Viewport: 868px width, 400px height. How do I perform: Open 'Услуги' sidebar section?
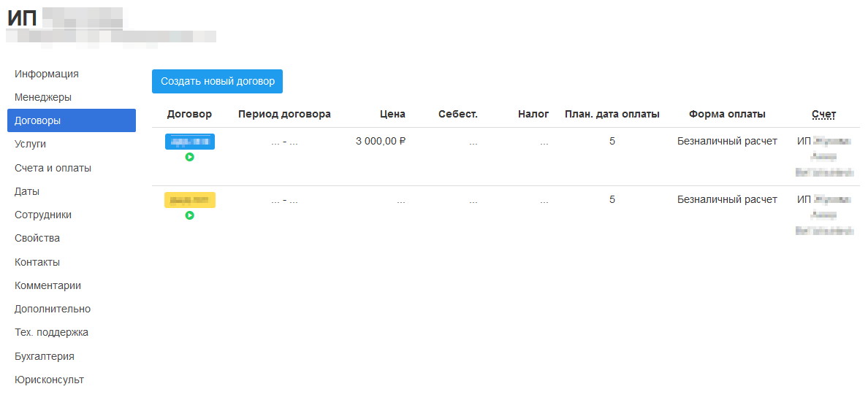coord(30,144)
